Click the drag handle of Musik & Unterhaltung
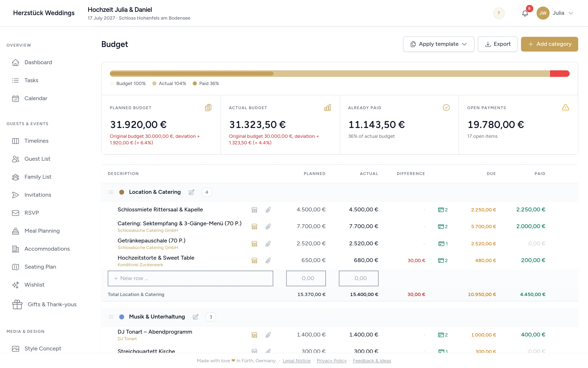The image size is (588, 368). tap(111, 317)
